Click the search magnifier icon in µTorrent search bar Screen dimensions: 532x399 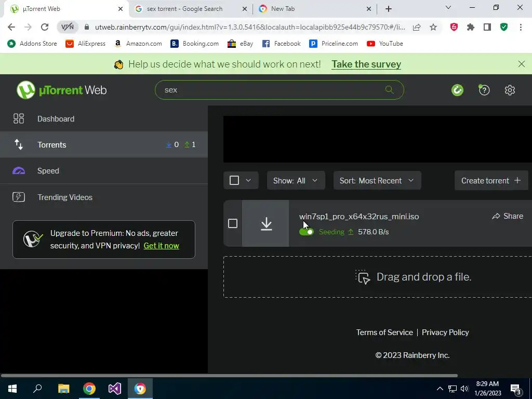[390, 90]
